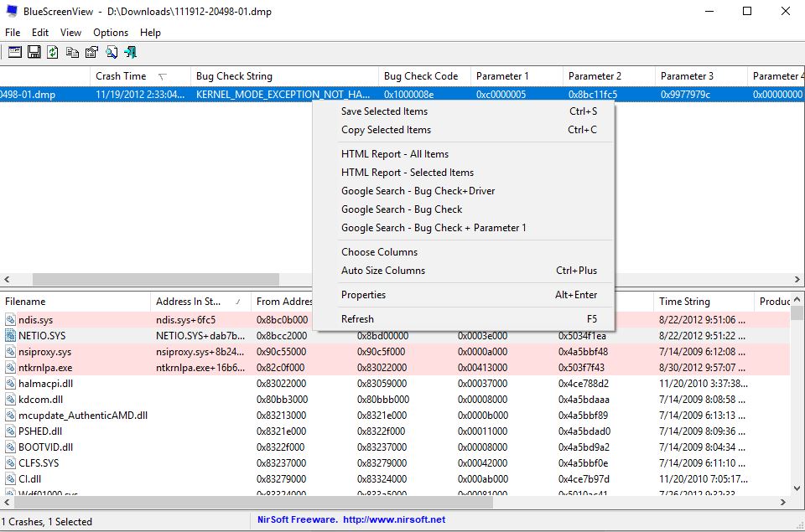Click the file icon beside nsiproxy.sys
The image size is (805, 532).
[10, 351]
